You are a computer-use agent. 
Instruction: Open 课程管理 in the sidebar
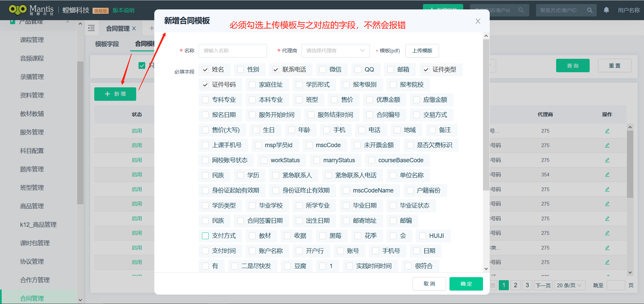coord(32,40)
